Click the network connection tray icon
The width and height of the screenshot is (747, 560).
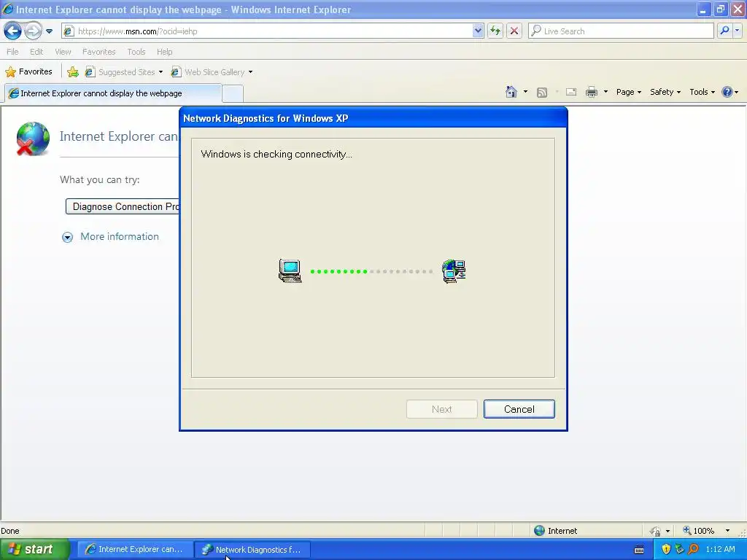pos(680,550)
